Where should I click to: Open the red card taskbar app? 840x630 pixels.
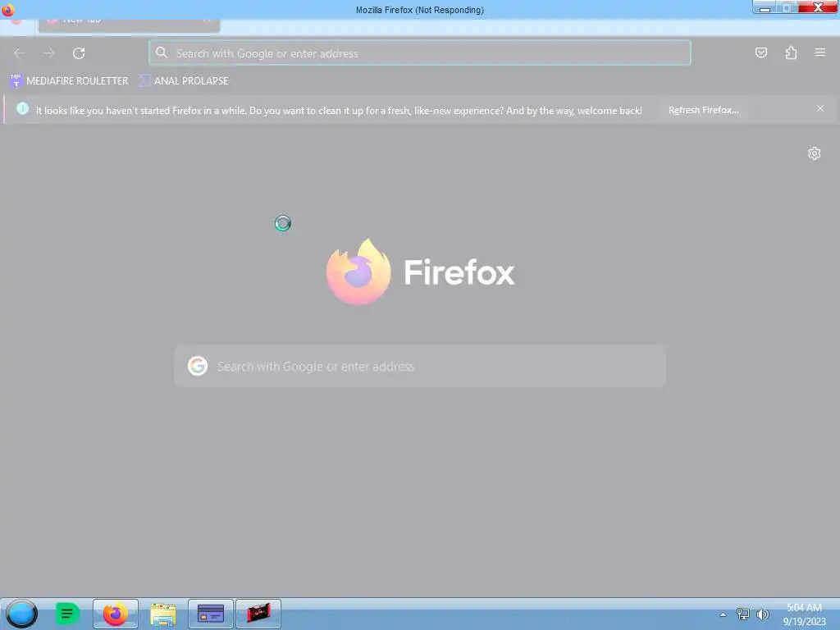pos(258,614)
